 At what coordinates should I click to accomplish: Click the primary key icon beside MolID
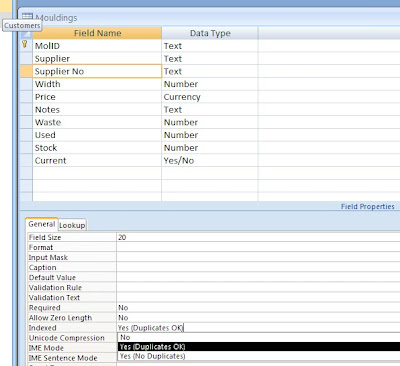pyautogui.click(x=25, y=44)
